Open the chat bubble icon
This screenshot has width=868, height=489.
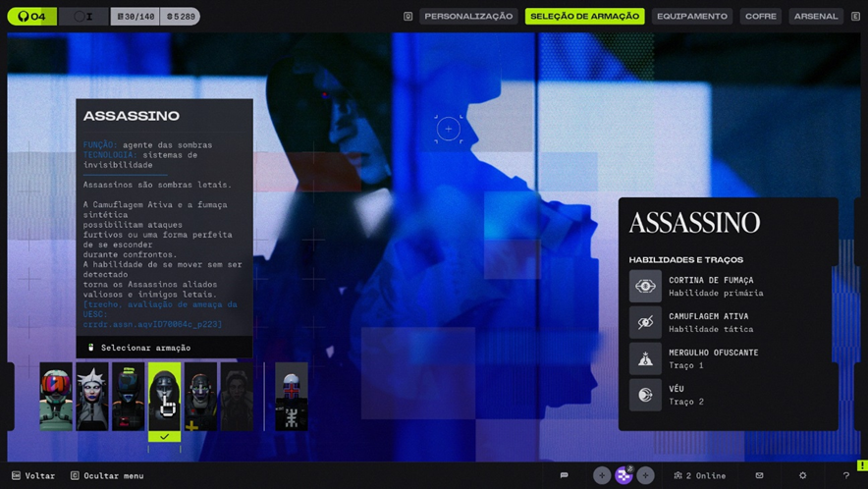point(565,475)
